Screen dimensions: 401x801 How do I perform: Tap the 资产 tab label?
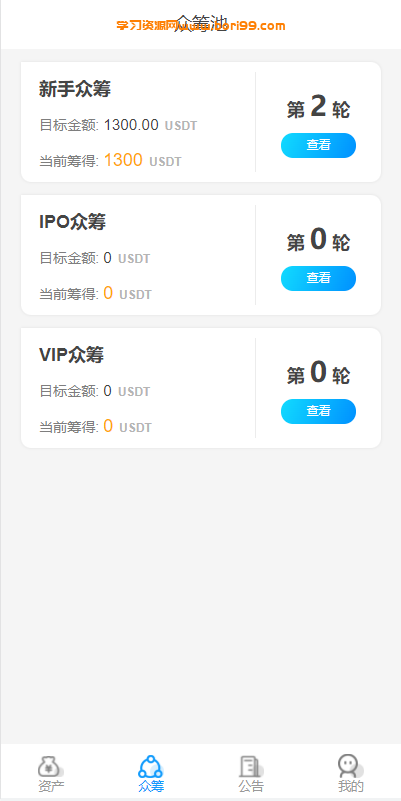pyautogui.click(x=51, y=786)
